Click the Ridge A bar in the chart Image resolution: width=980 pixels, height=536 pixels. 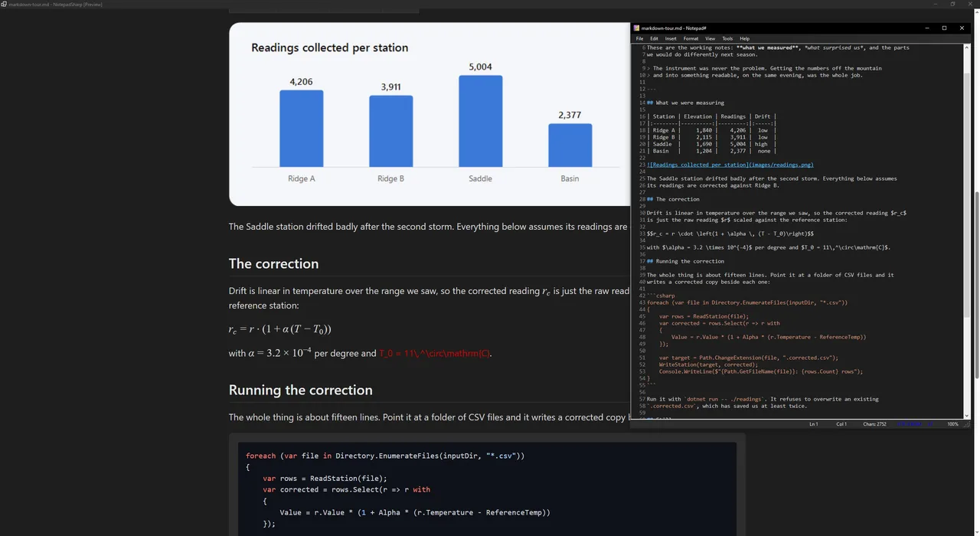tap(301, 129)
